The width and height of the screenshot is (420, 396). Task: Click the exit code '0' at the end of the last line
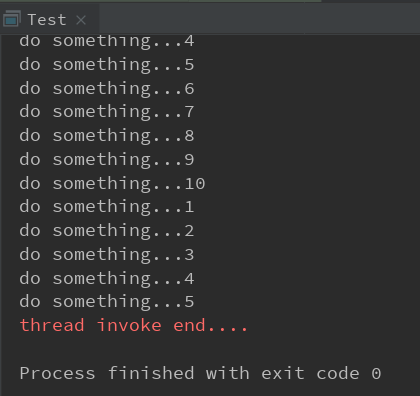[376, 374]
